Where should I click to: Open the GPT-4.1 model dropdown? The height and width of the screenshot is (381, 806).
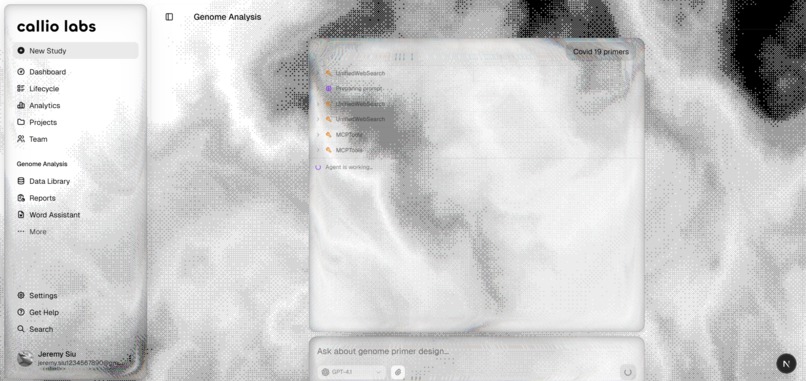coord(351,372)
